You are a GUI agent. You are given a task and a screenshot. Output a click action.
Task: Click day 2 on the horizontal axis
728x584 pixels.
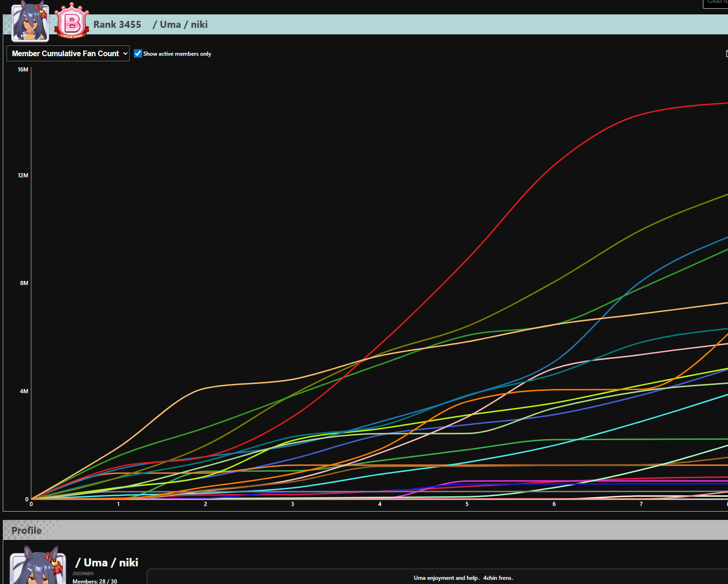click(x=205, y=504)
